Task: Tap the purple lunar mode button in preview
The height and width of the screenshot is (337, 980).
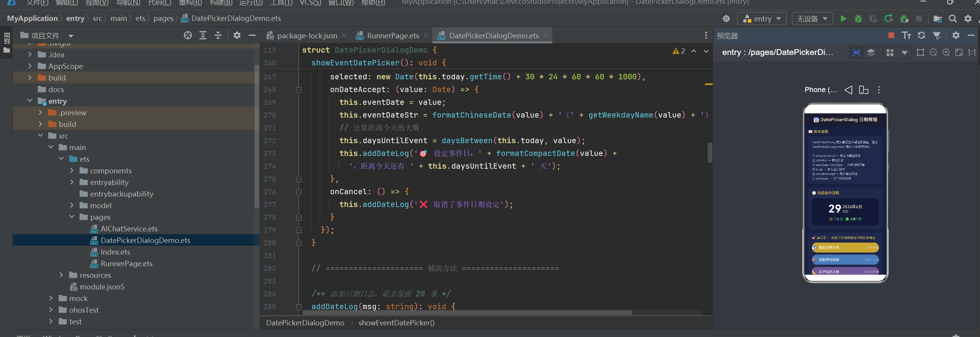Action: tap(845, 271)
